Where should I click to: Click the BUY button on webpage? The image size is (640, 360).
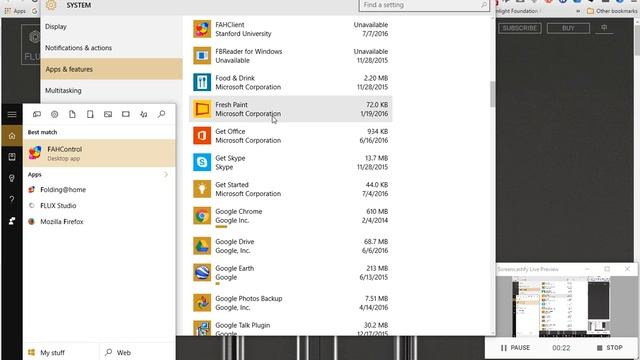tap(568, 28)
